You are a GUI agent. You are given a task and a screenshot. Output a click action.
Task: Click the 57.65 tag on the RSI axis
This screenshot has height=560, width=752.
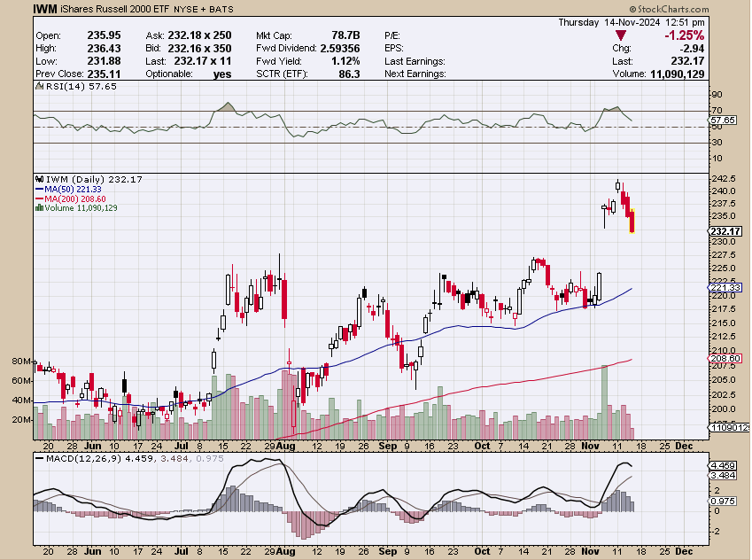[x=724, y=120]
